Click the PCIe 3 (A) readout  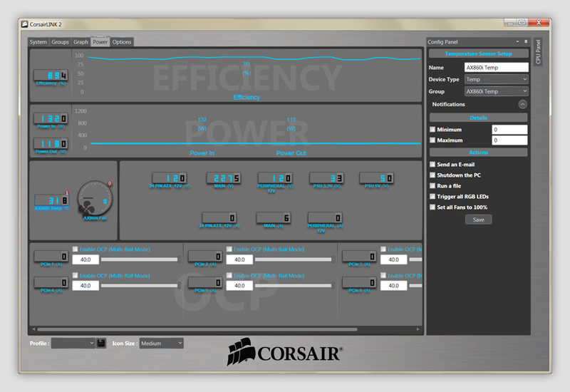click(x=359, y=256)
